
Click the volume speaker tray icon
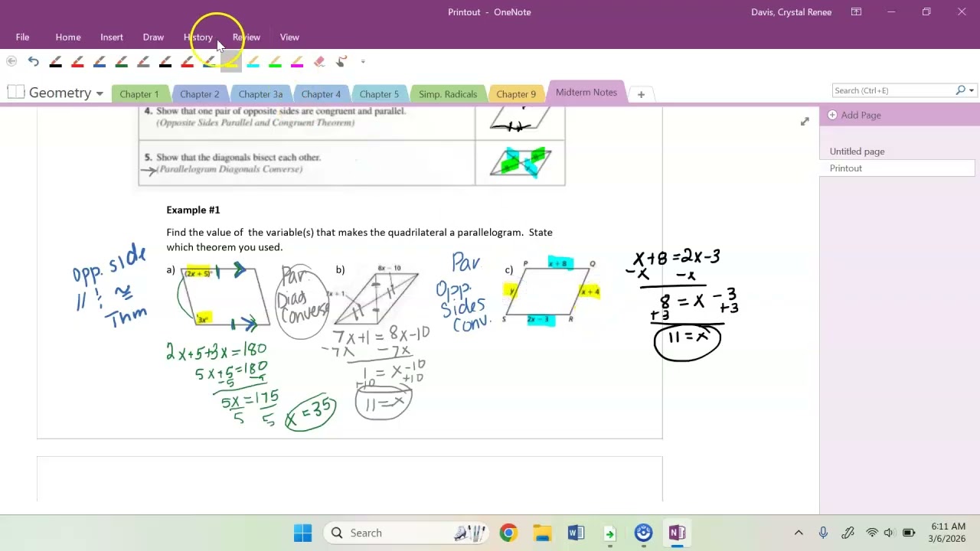click(x=889, y=533)
